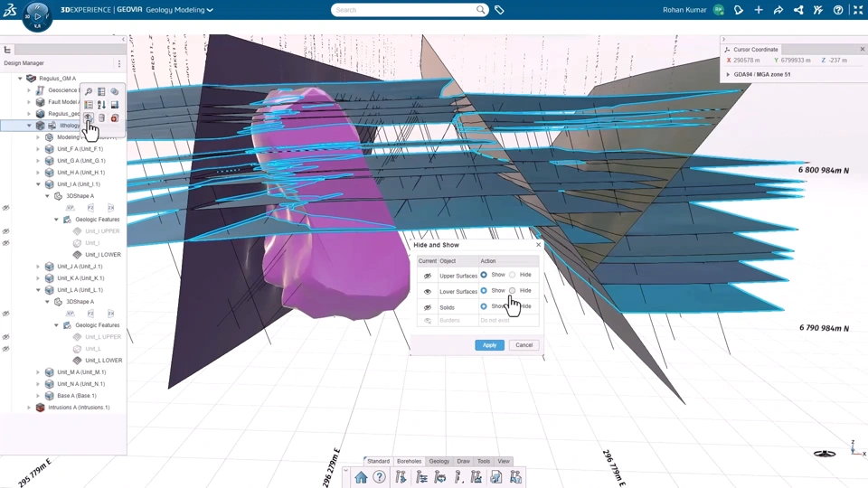868x488 pixels.
Task: Click Cancel in Hide and Show dialog
Action: click(x=524, y=345)
